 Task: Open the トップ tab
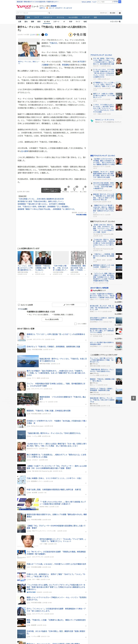tap(20, 17)
